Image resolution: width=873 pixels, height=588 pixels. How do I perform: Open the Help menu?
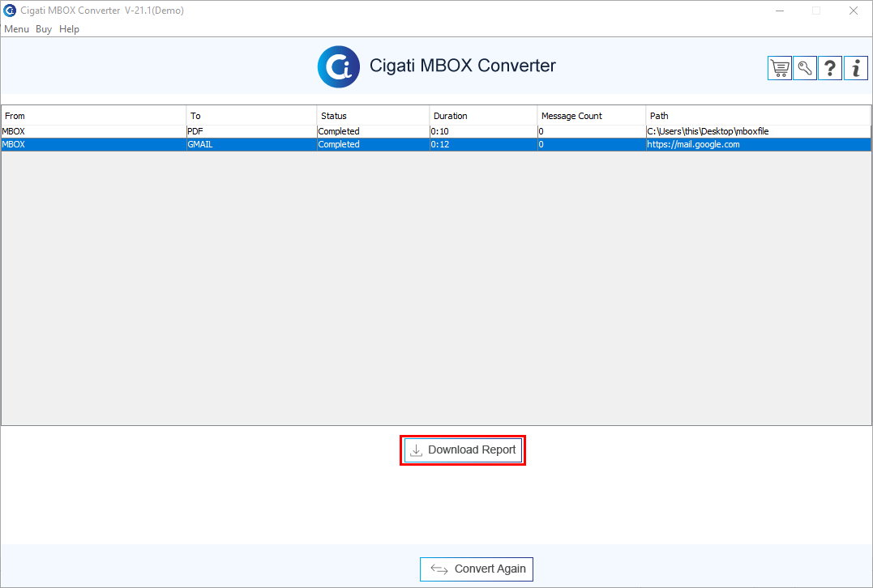pos(69,29)
